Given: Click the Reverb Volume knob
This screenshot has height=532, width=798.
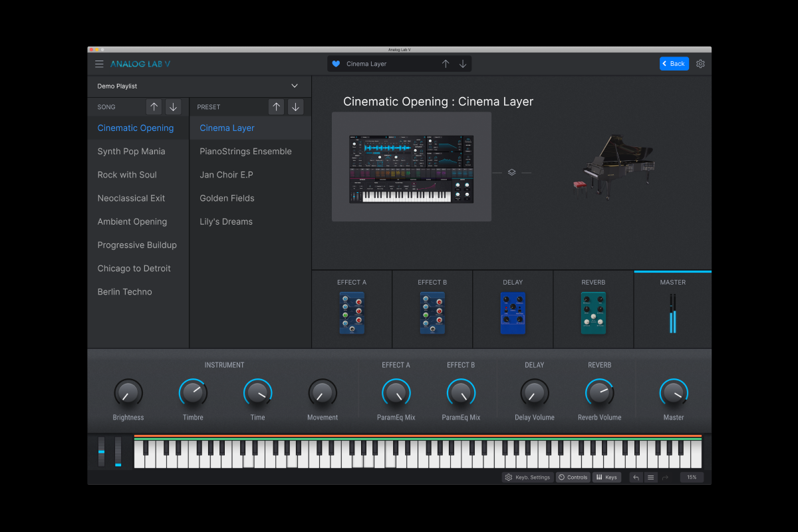Looking at the screenshot, I should coord(600,394).
